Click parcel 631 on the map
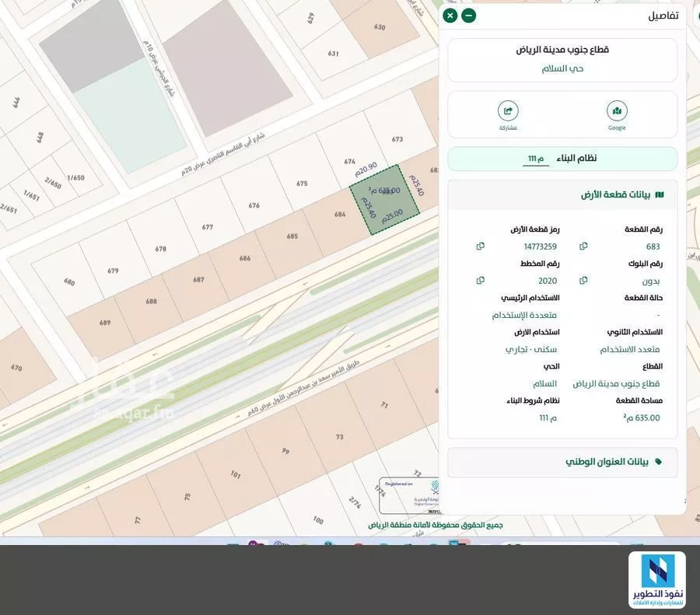The height and width of the screenshot is (615, 700). click(333, 54)
